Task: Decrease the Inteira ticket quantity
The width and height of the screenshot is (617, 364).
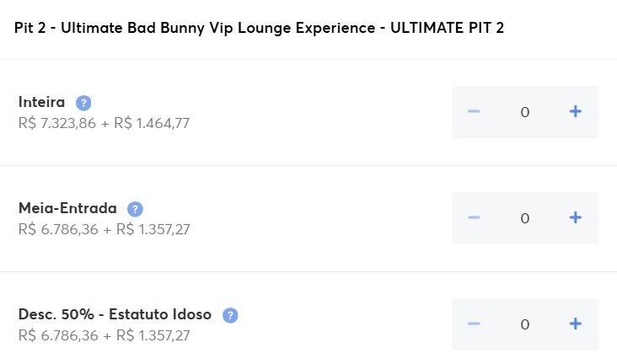Action: [474, 111]
